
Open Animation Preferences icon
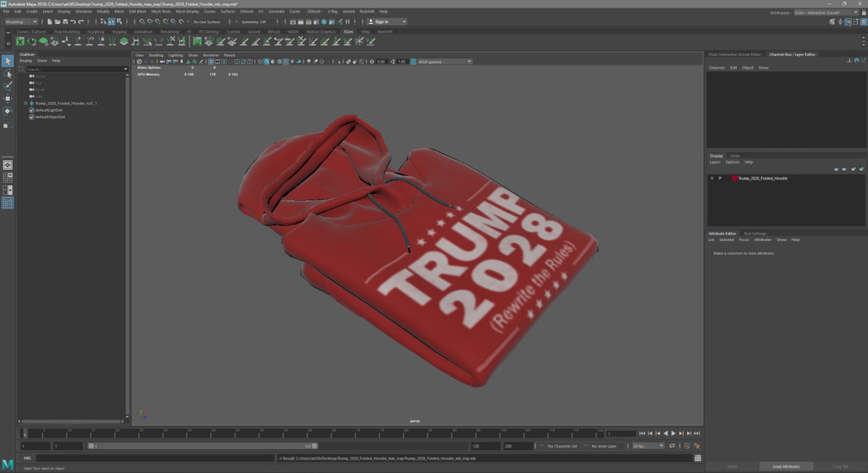pos(697,446)
